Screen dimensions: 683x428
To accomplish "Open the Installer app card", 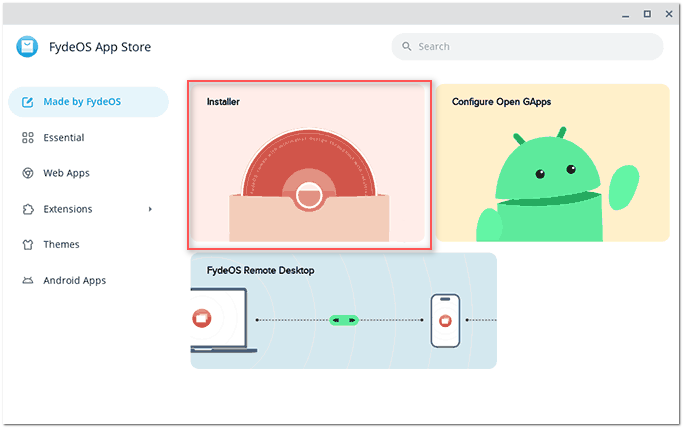I will [x=308, y=163].
